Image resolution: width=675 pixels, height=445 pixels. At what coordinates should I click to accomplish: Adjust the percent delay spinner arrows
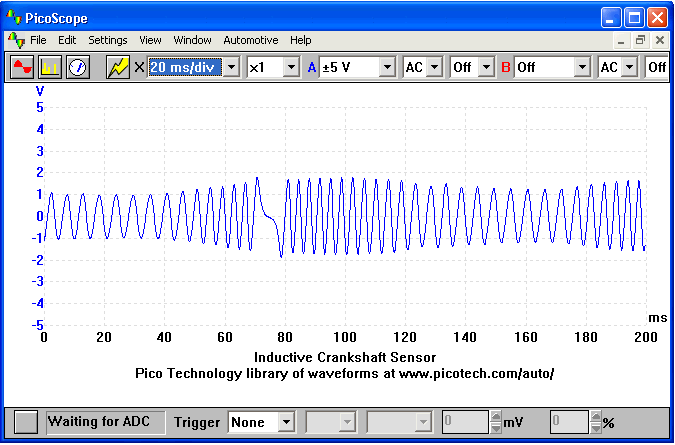596,422
